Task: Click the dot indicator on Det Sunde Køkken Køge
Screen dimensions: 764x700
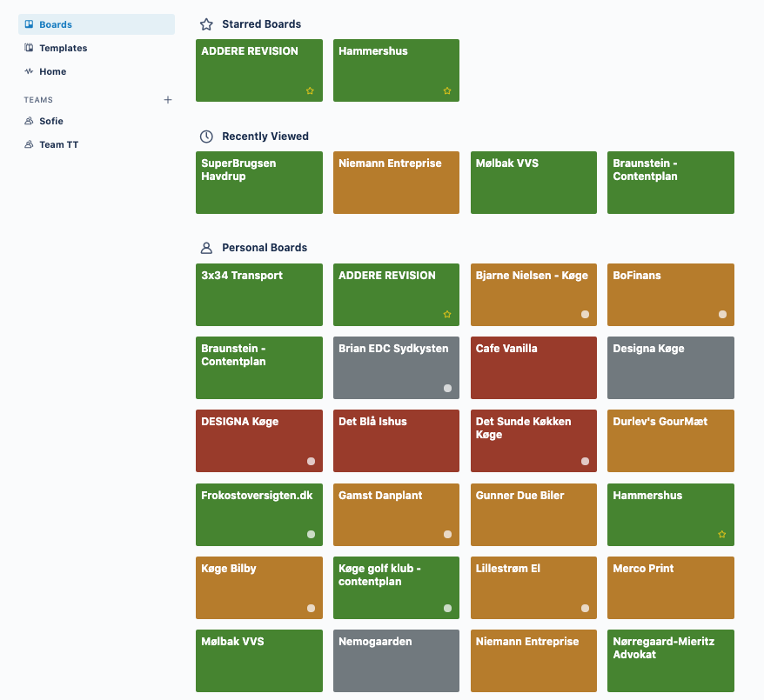Action: coord(585,461)
